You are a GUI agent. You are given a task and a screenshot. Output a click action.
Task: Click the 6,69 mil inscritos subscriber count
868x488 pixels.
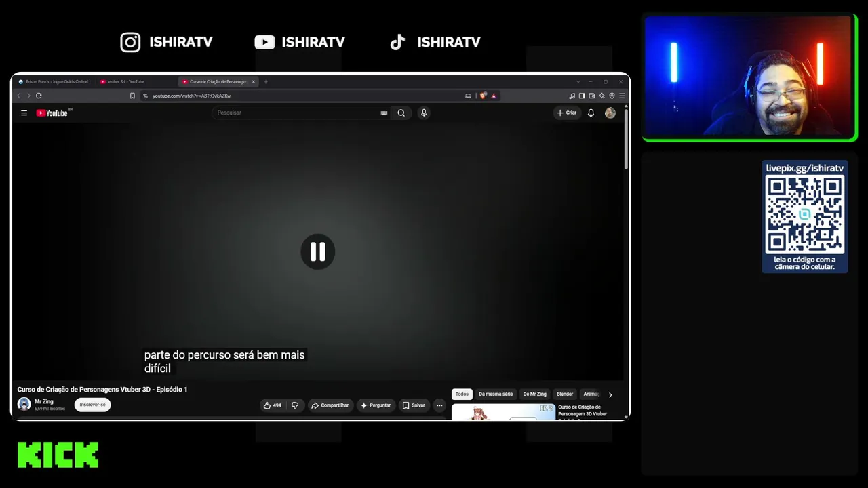(50, 409)
